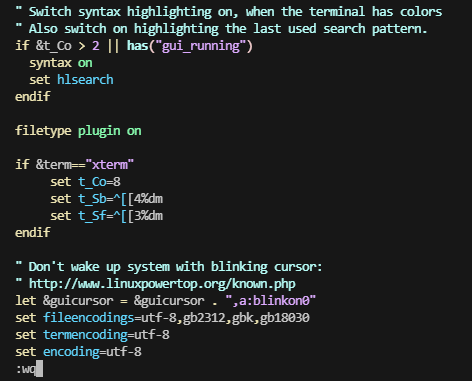Click the "xterm" string literal
The height and width of the screenshot is (381, 472).
click(110, 165)
